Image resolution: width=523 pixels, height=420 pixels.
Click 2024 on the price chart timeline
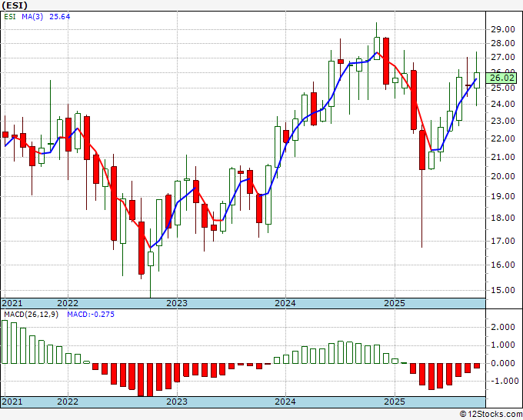click(285, 303)
